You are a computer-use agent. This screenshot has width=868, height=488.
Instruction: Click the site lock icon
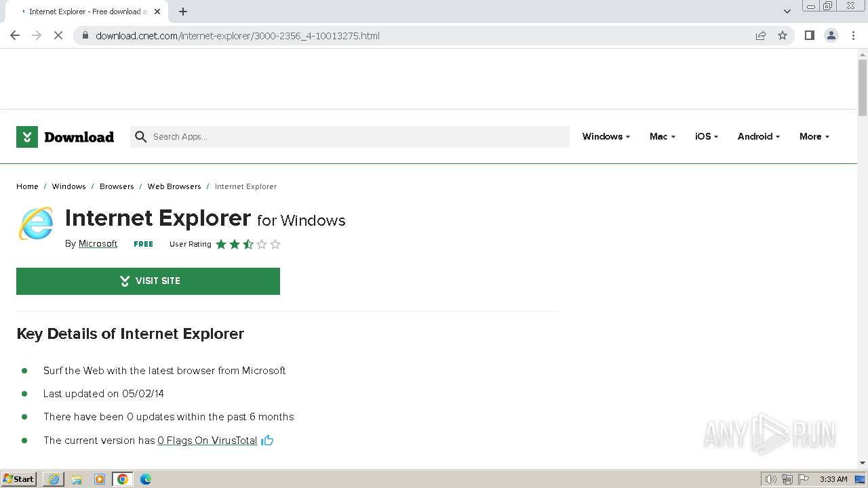85,35
